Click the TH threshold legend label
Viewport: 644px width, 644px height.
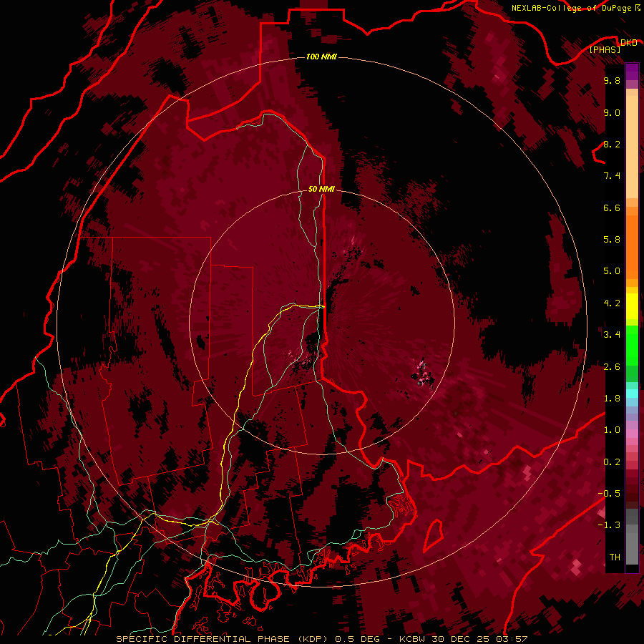coord(615,557)
